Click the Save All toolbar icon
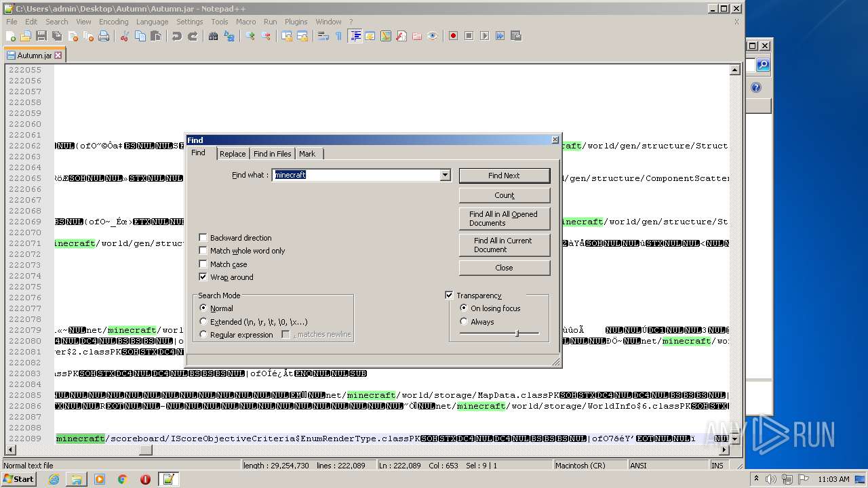 (57, 36)
